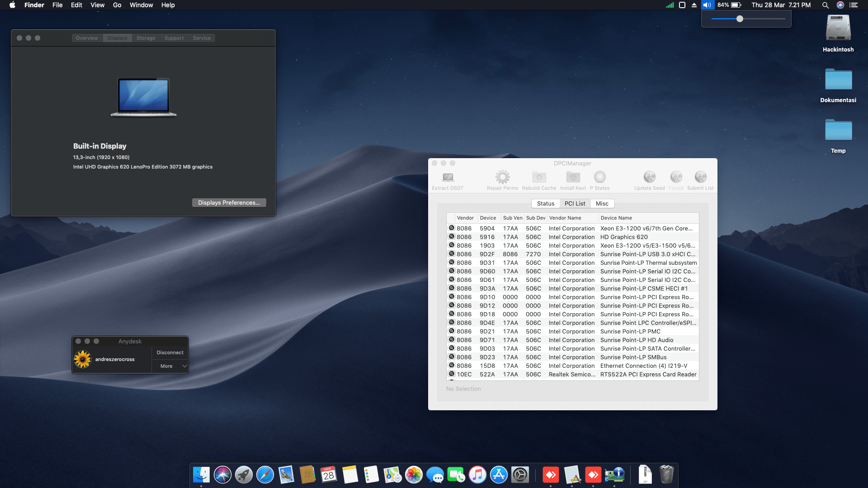Select the PCI List segment

click(575, 203)
